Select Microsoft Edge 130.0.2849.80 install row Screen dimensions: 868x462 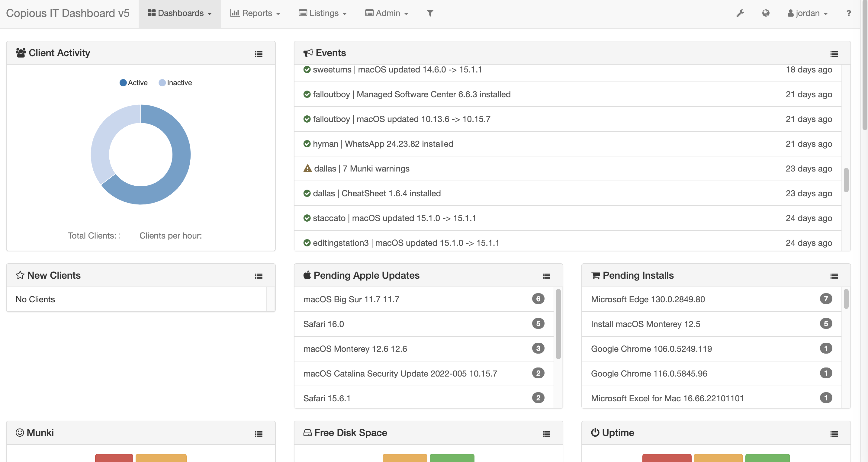[712, 299]
